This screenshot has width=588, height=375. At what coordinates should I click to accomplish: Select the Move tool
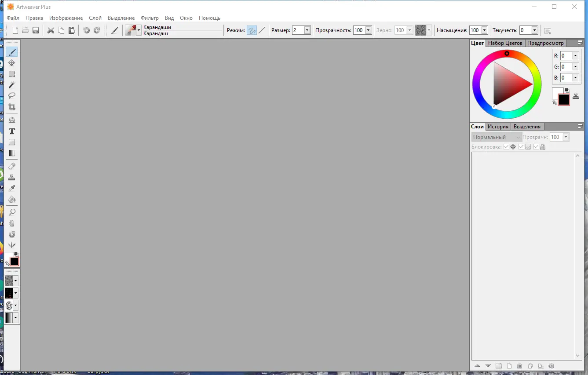12,62
